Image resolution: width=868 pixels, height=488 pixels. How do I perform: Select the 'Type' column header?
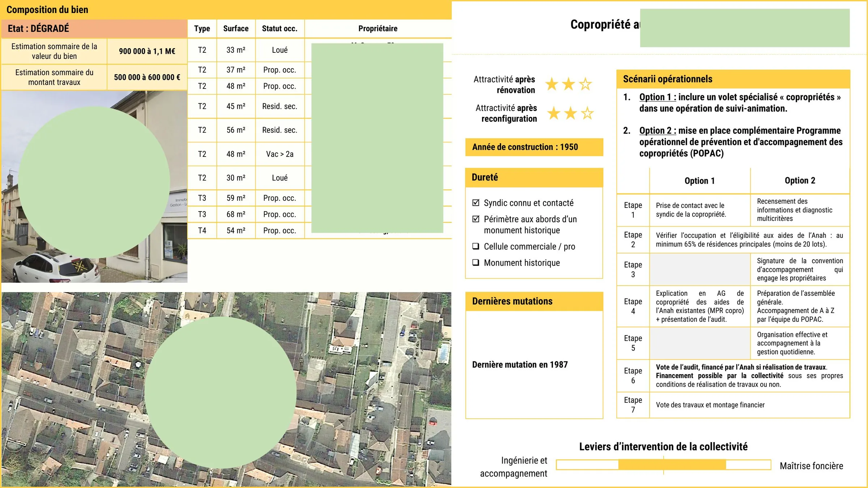click(202, 29)
